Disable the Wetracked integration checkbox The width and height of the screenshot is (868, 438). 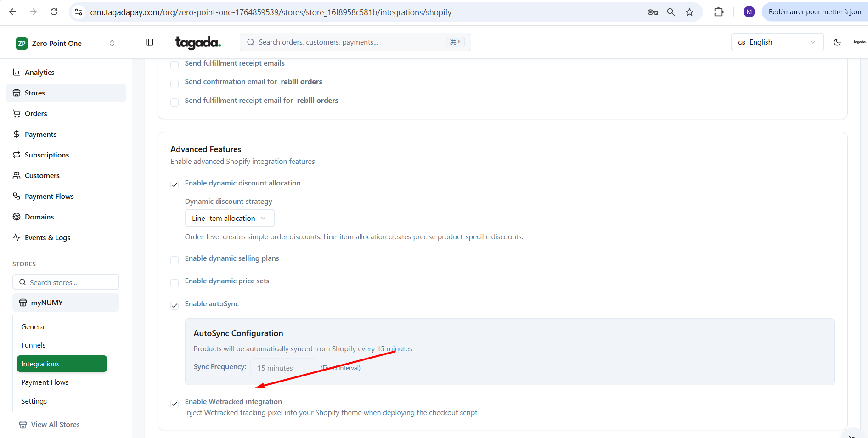(175, 404)
